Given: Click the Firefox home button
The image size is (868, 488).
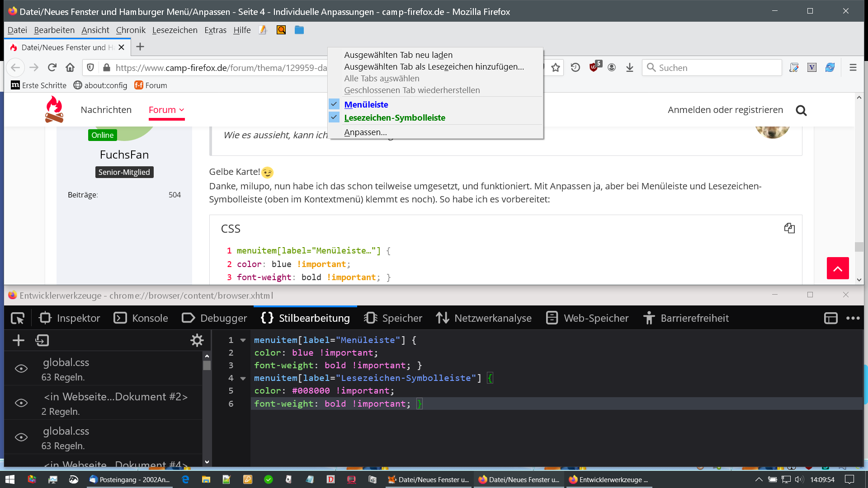Looking at the screenshot, I should click(70, 68).
